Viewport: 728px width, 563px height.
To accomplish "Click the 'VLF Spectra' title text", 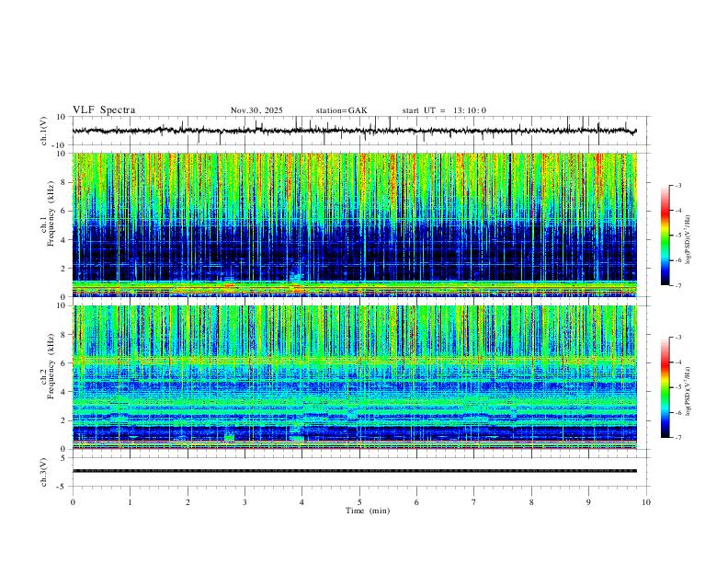I will pos(104,110).
